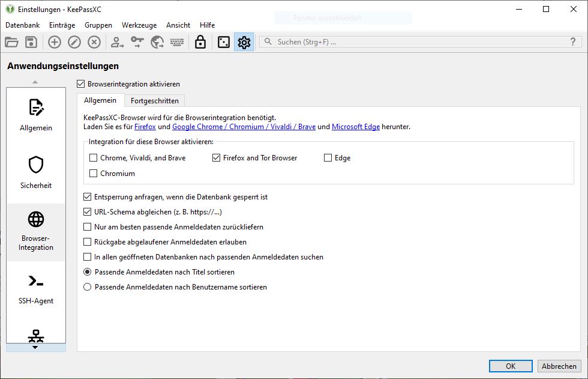The width and height of the screenshot is (588, 379).
Task: Delete entry with X circle icon
Action: [94, 42]
